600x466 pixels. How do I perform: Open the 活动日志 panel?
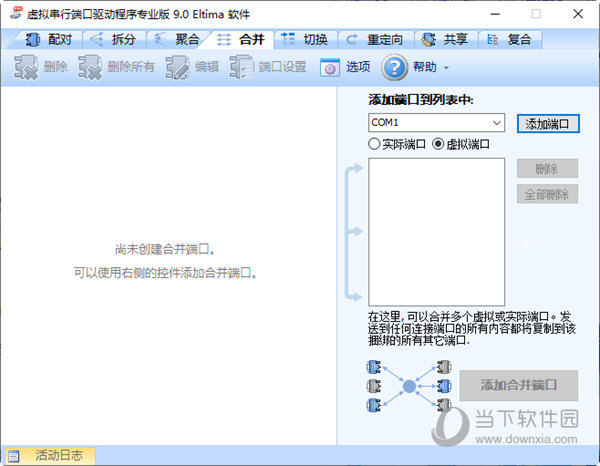pyautogui.click(x=51, y=455)
